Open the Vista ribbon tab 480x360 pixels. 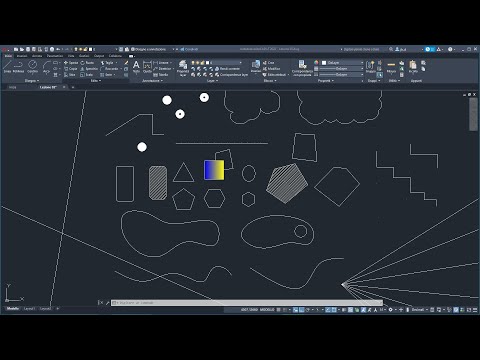71,56
